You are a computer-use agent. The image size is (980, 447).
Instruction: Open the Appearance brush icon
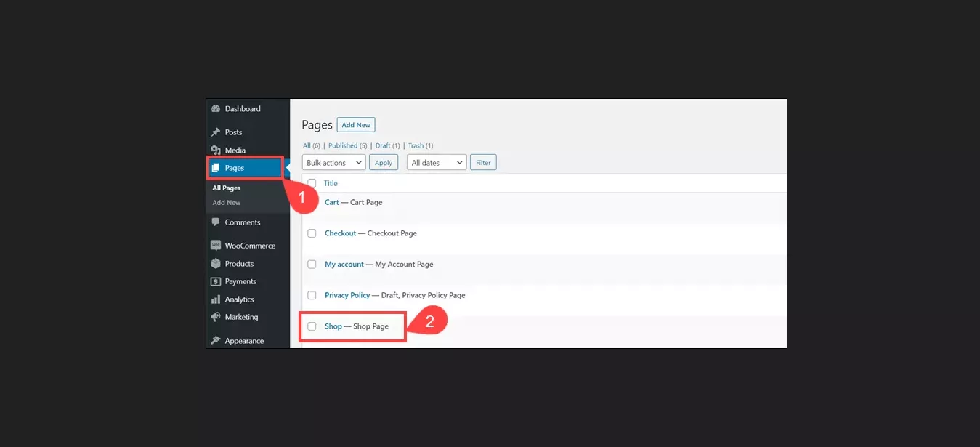[216, 339]
